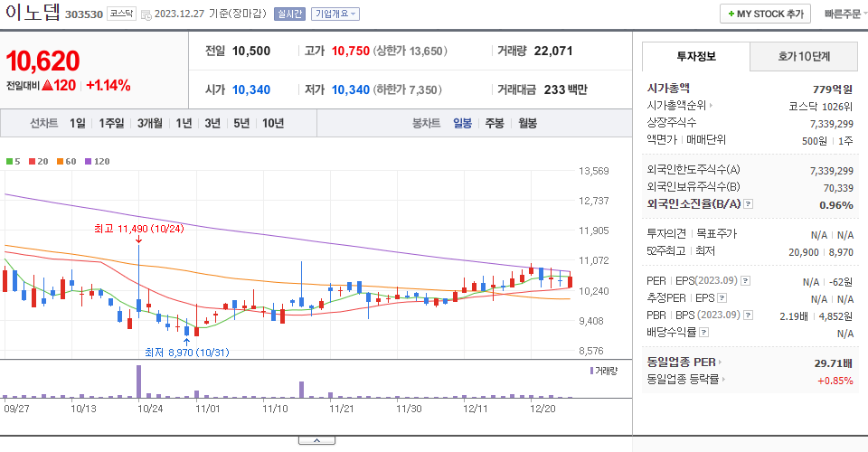Click the current price 10,620
Screen dimensions: 868x452
tap(42, 61)
